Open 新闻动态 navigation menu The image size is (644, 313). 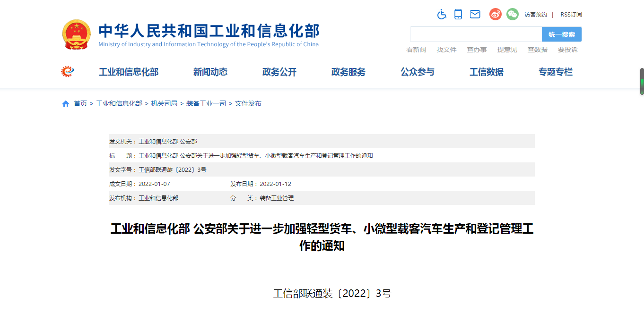point(210,72)
